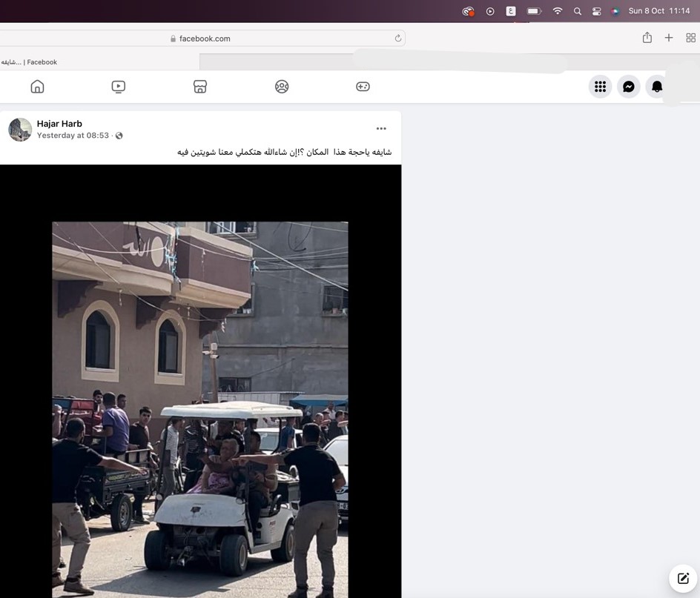Click the Hajar Harb profile name
The image size is (700, 598).
[x=59, y=124]
